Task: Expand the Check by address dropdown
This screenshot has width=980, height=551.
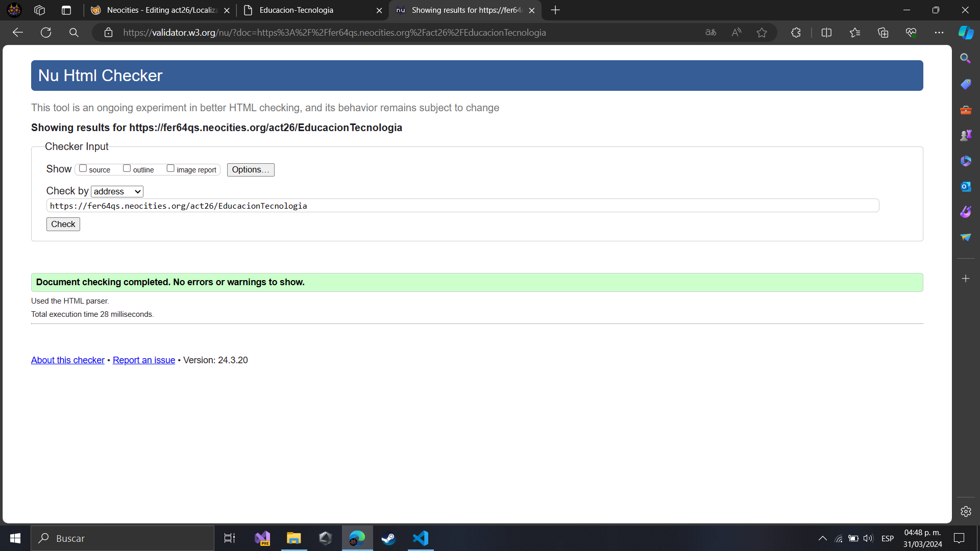Action: [x=116, y=191]
